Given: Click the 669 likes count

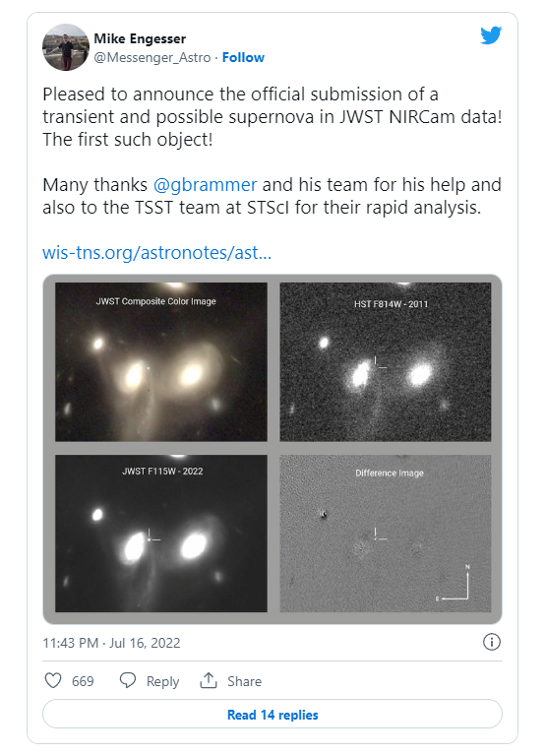Looking at the screenshot, I should (x=83, y=681).
